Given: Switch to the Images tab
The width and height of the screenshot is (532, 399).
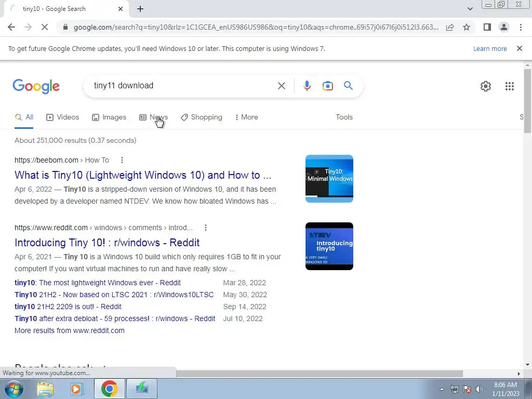Looking at the screenshot, I should 109,117.
